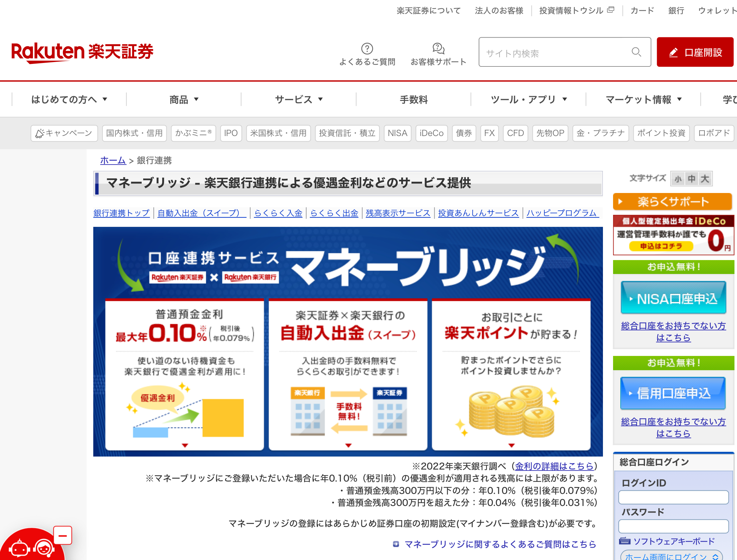The image size is (737, 560).
Task: Open the chatbot robot icon
Action: [x=19, y=548]
